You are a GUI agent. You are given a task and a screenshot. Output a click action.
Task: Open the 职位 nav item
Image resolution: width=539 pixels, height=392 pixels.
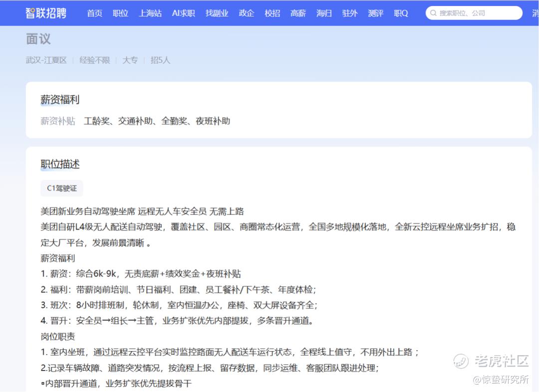pyautogui.click(x=120, y=13)
